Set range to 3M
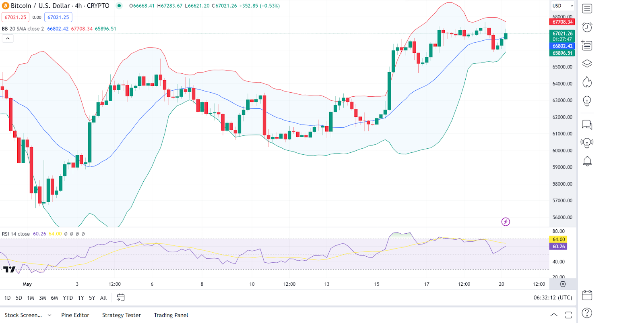Screen dimensions: 644x326 pyautogui.click(x=42, y=298)
